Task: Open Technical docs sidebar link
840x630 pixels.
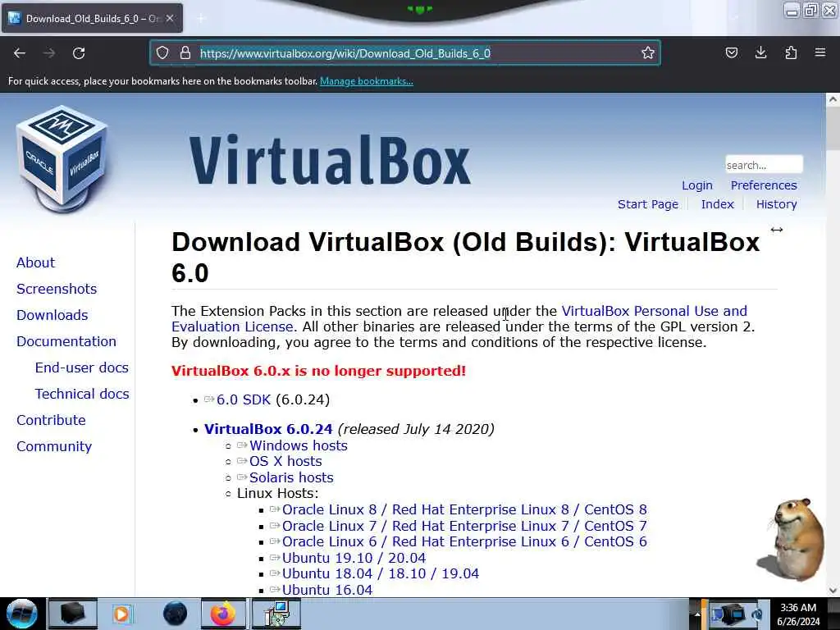Action: click(82, 394)
